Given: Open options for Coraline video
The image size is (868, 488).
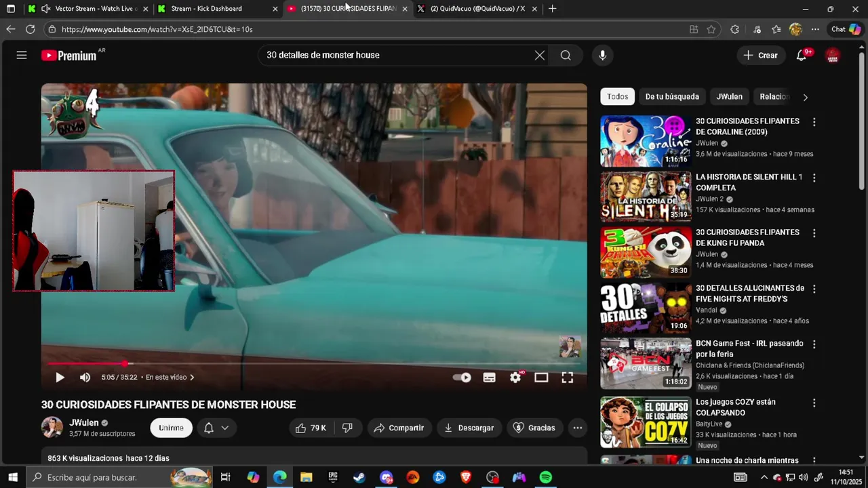Looking at the screenshot, I should 814,122.
